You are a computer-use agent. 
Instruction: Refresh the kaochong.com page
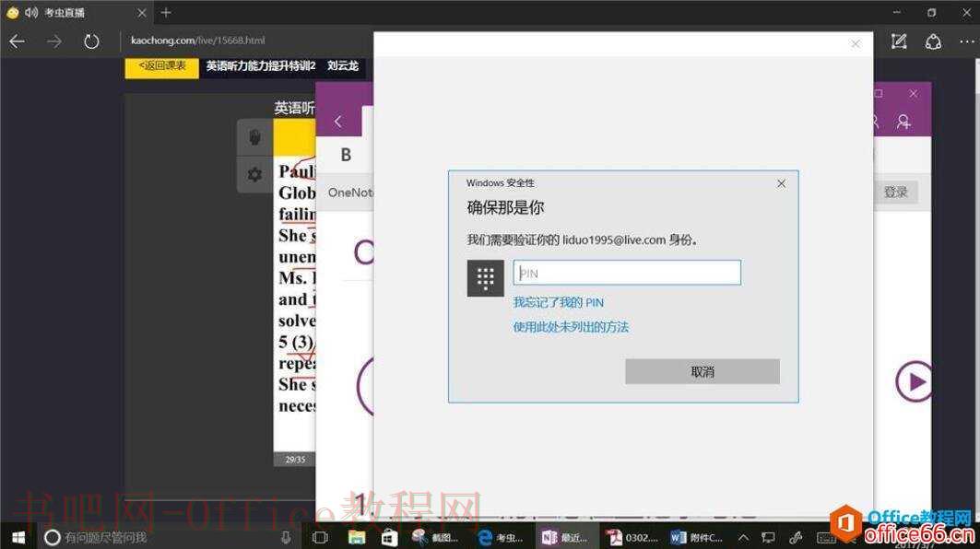(91, 41)
